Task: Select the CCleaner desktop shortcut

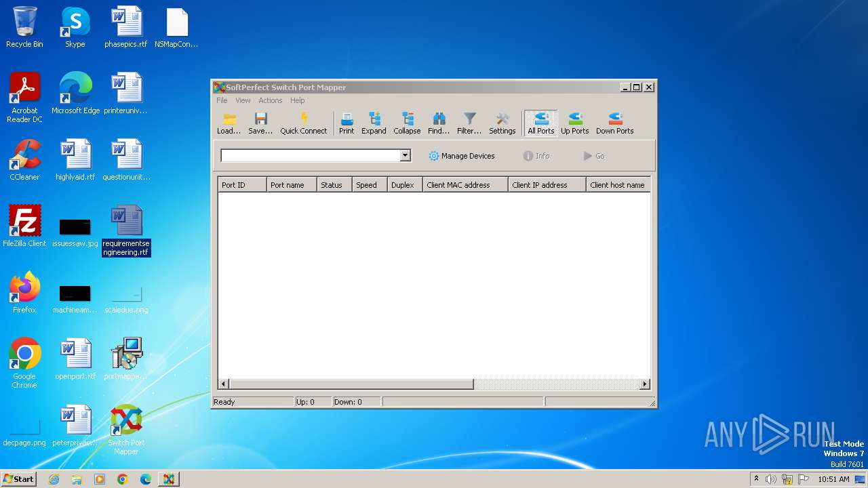Action: click(24, 160)
